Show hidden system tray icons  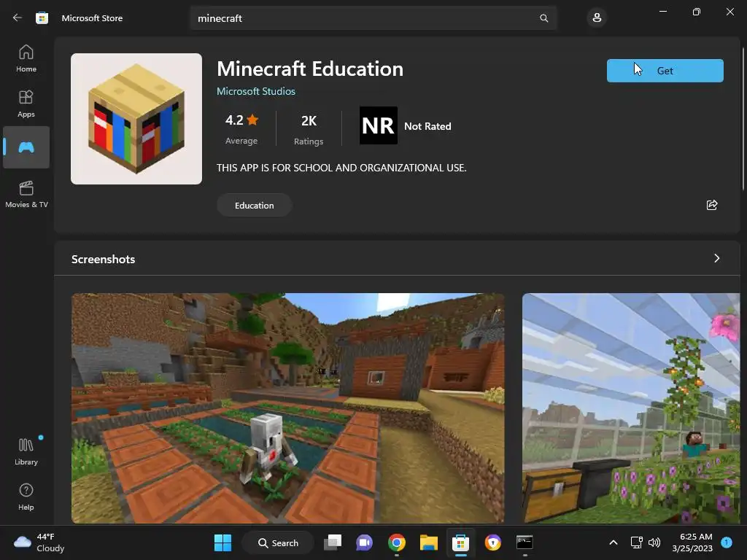pyautogui.click(x=614, y=542)
